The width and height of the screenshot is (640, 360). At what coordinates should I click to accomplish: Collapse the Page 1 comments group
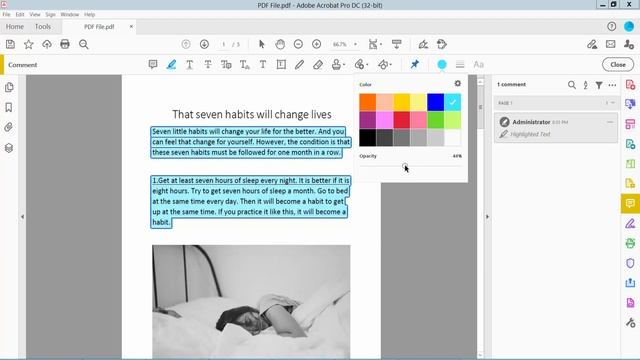coord(613,103)
